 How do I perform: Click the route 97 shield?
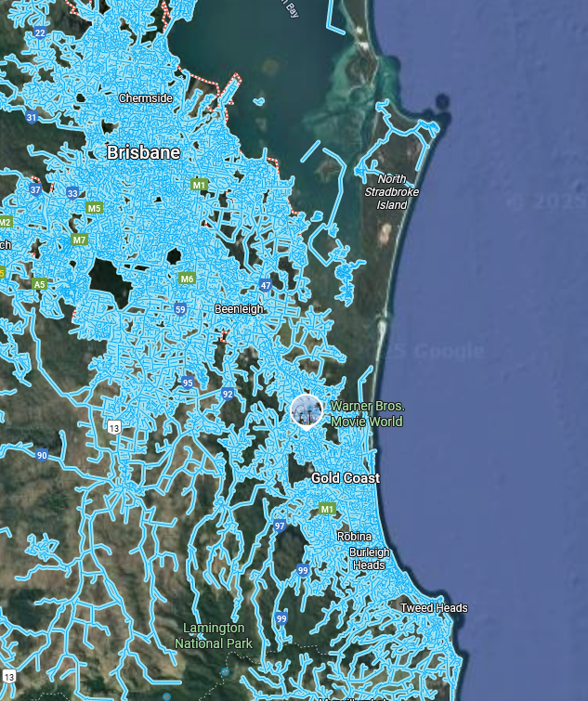tap(280, 526)
